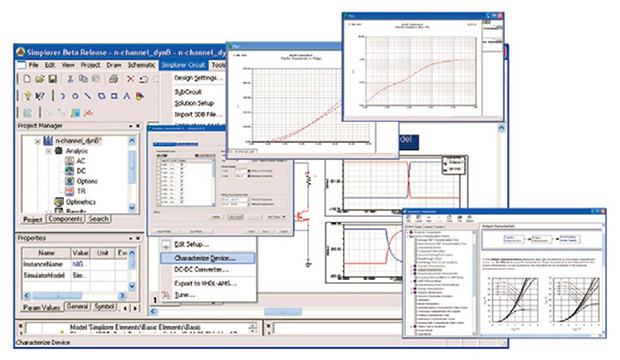Save the project with the floppy icon
Viewport: 620px width, 360px height.
coord(53,79)
